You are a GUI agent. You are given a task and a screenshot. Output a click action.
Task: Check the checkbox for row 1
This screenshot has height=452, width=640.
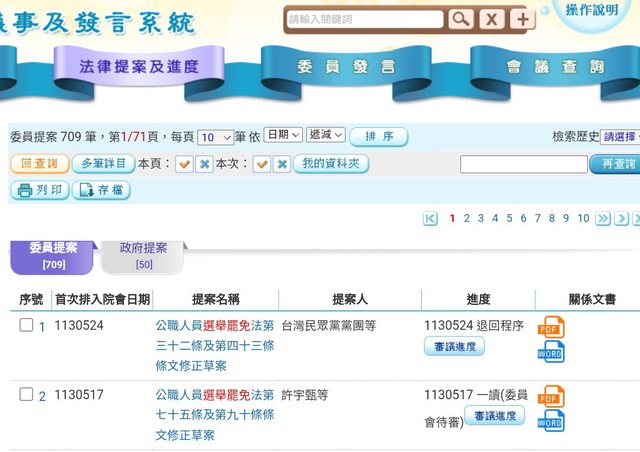click(x=26, y=325)
